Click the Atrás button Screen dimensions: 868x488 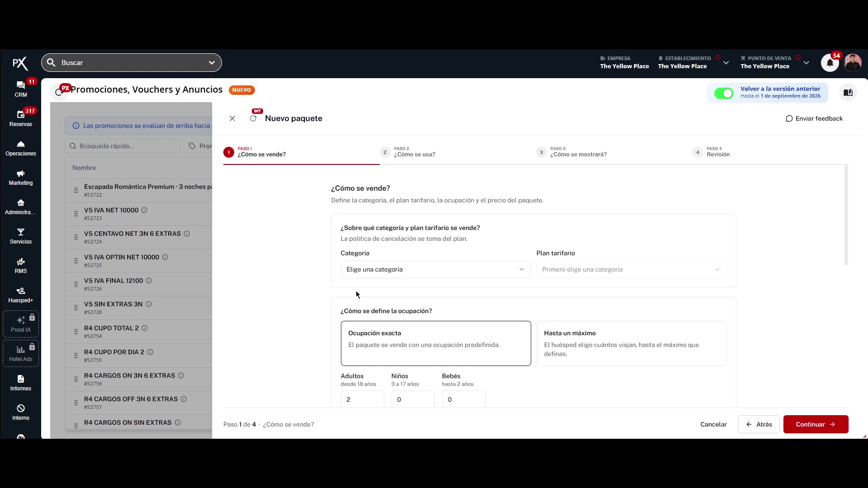pos(759,424)
